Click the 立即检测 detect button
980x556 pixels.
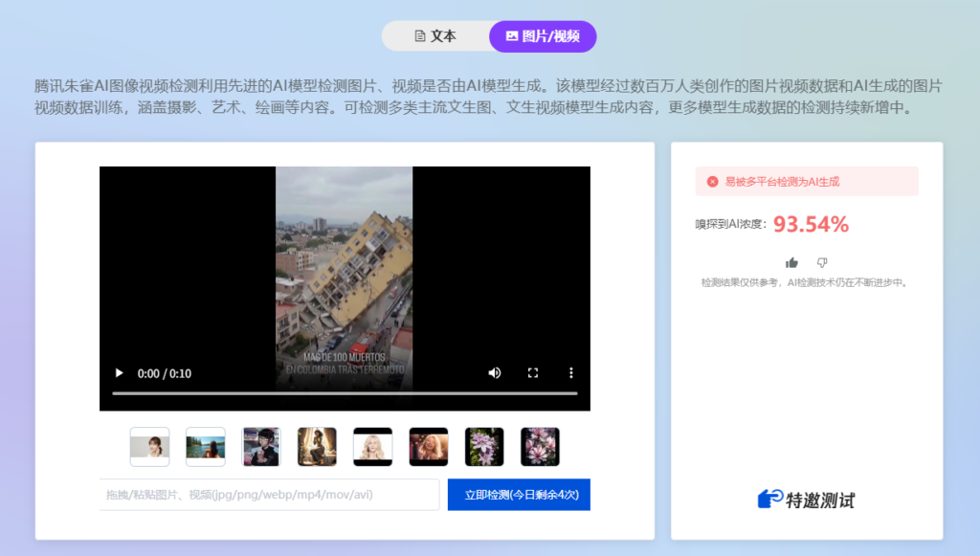pyautogui.click(x=519, y=495)
